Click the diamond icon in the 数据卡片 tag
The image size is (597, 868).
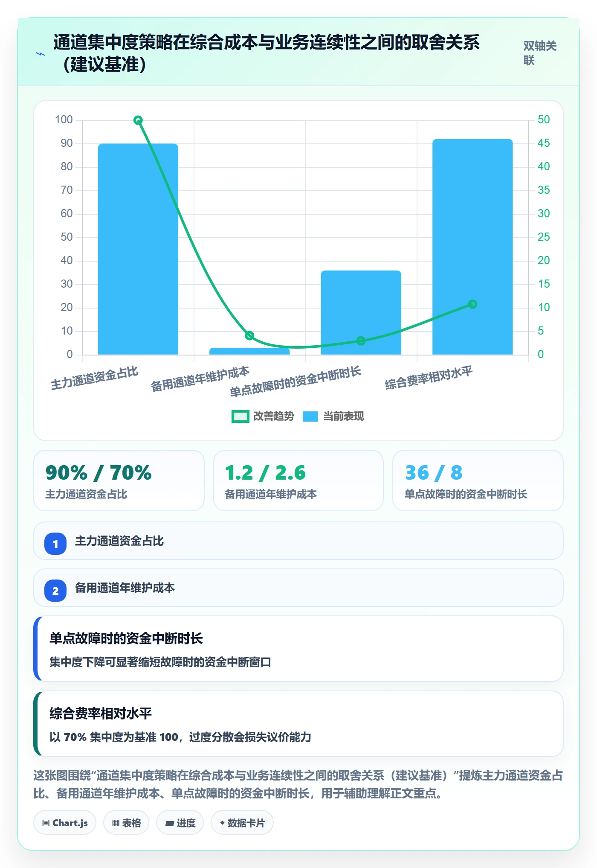coord(222,823)
